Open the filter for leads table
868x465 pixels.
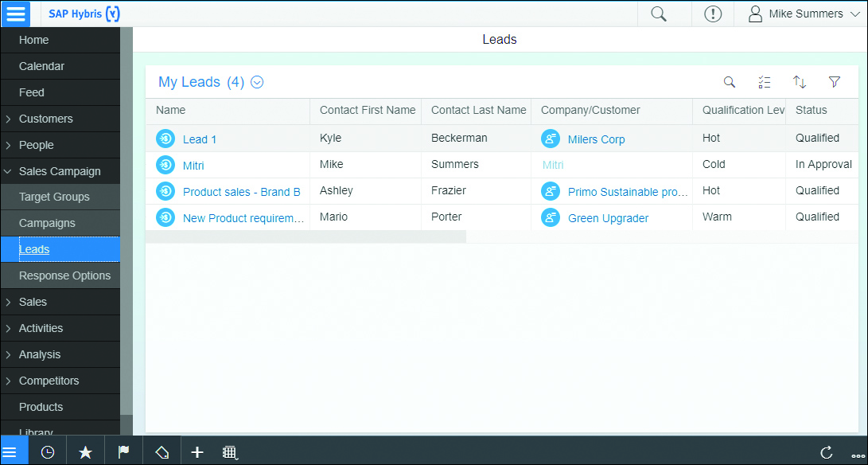(835, 82)
